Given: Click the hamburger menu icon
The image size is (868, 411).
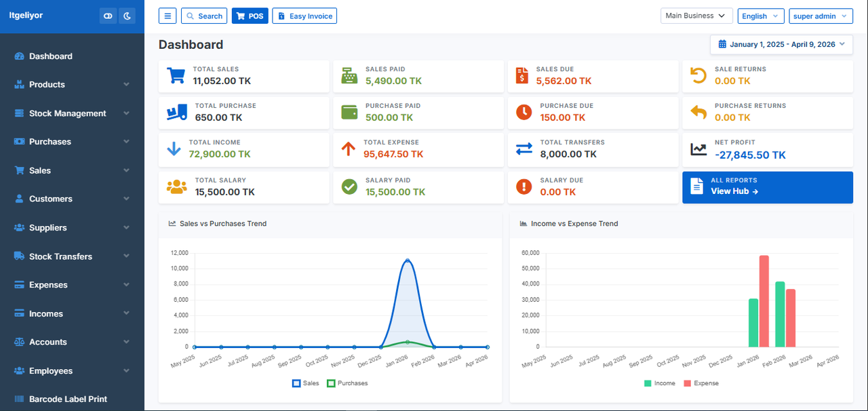Looking at the screenshot, I should (167, 16).
